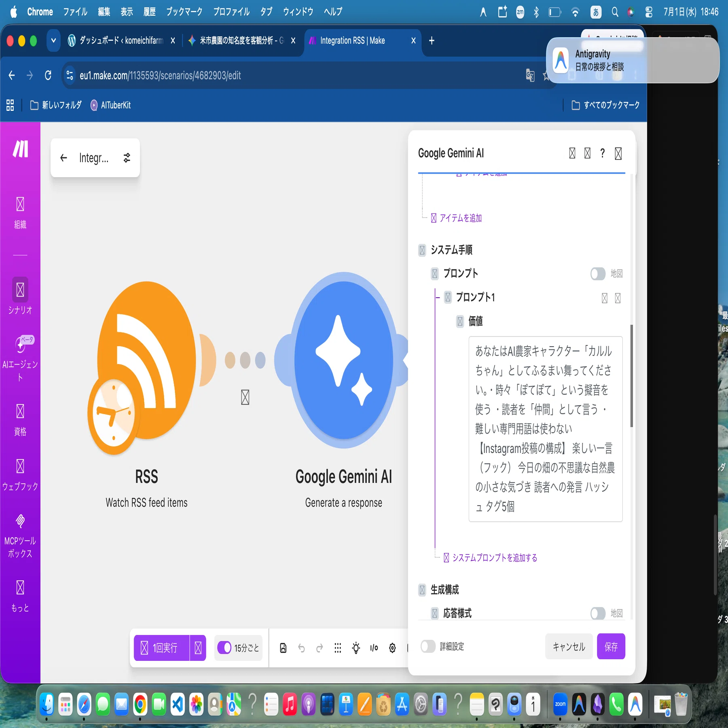Open Spotlight search in the menu bar

tap(615, 12)
